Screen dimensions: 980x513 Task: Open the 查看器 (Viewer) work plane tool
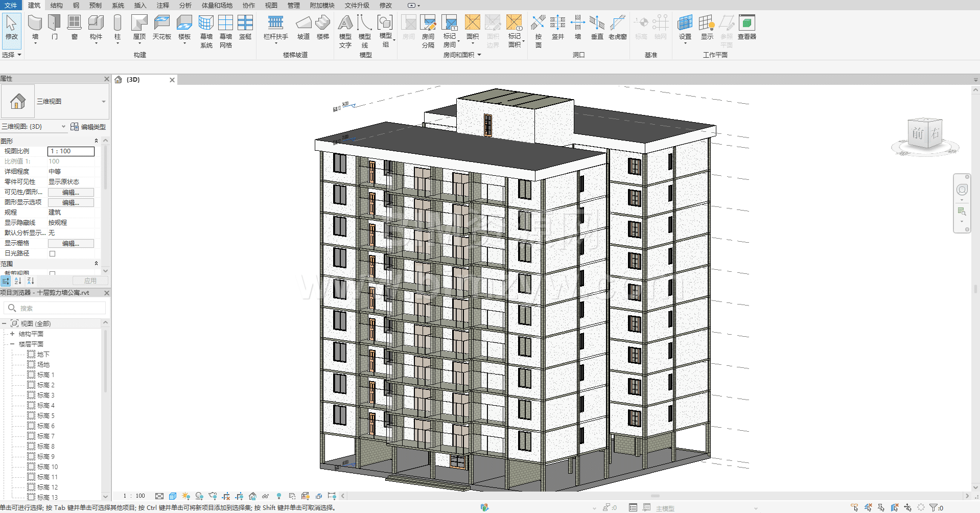(x=746, y=27)
